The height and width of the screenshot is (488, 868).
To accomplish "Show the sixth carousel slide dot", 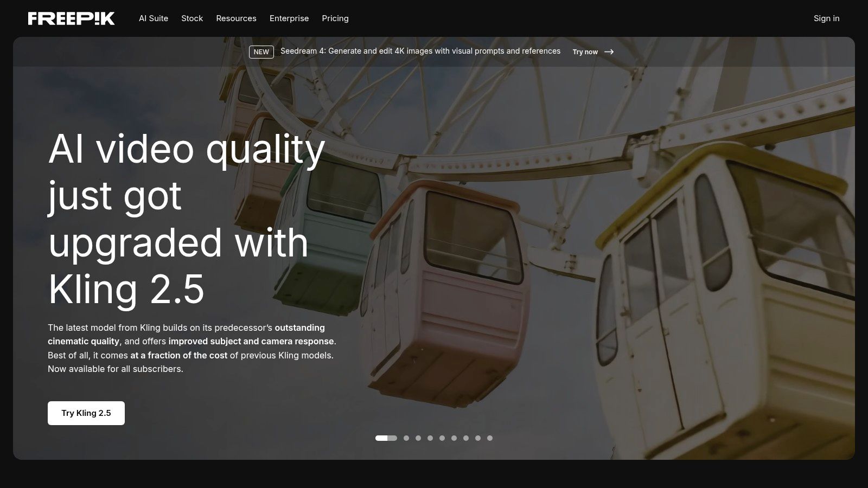I will 454,438.
